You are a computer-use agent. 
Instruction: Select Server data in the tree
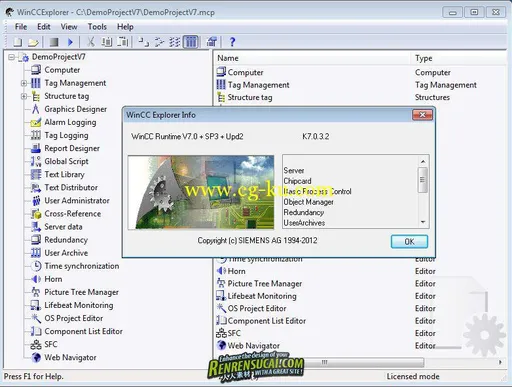point(63,227)
